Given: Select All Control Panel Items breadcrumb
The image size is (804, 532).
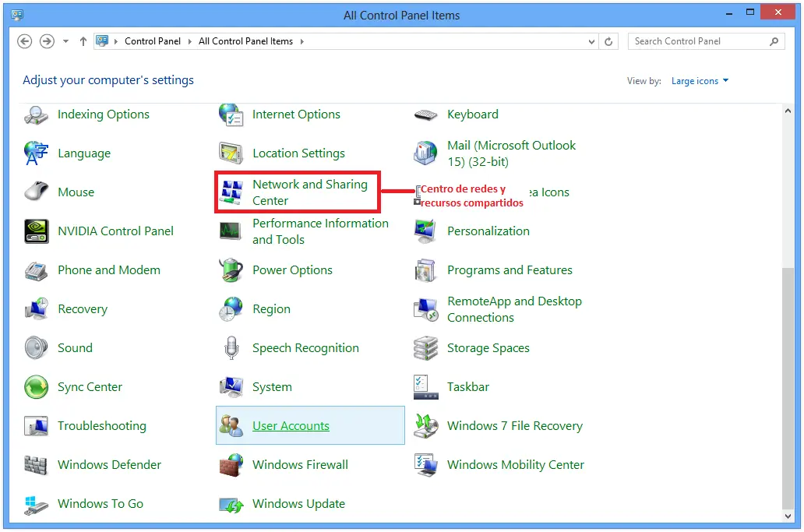Looking at the screenshot, I should coord(245,41).
